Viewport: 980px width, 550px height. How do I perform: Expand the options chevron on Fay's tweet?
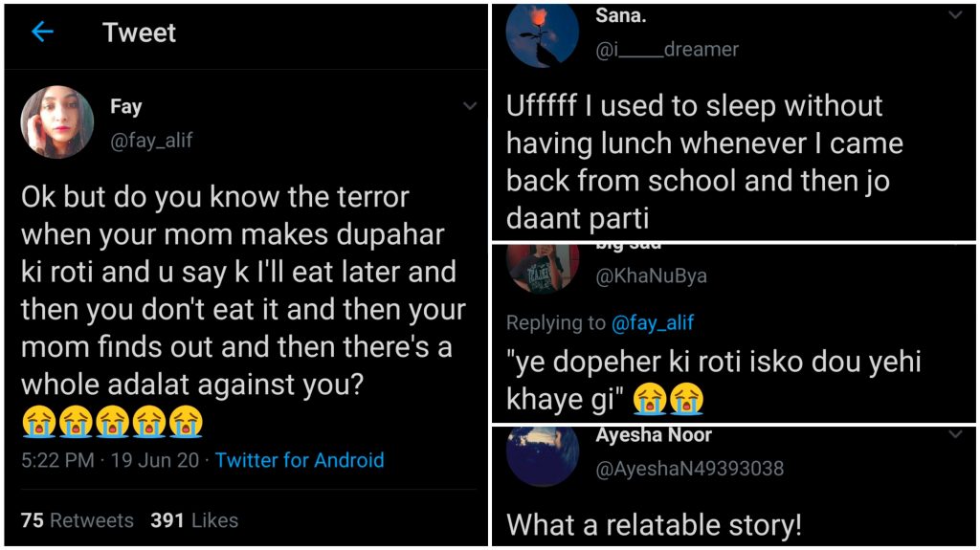click(470, 106)
